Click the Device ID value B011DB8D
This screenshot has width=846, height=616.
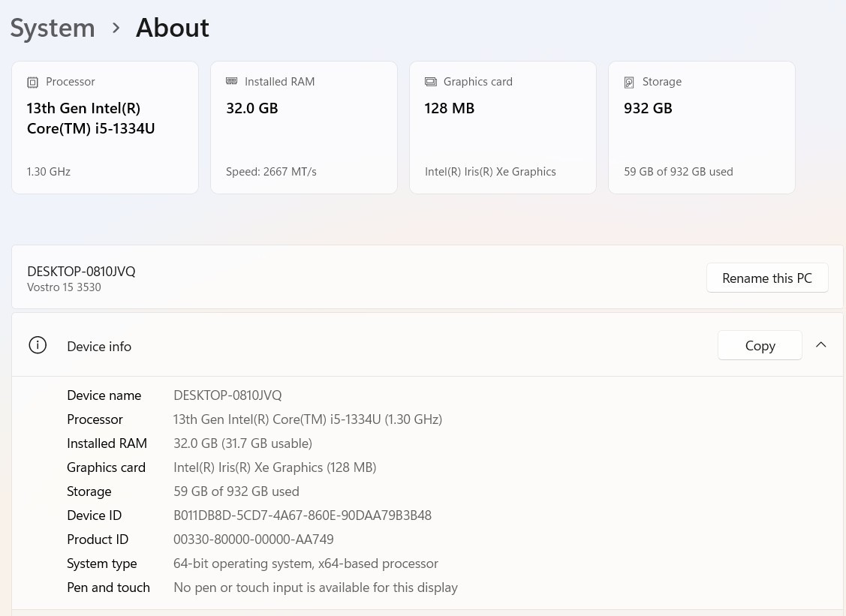click(302, 515)
